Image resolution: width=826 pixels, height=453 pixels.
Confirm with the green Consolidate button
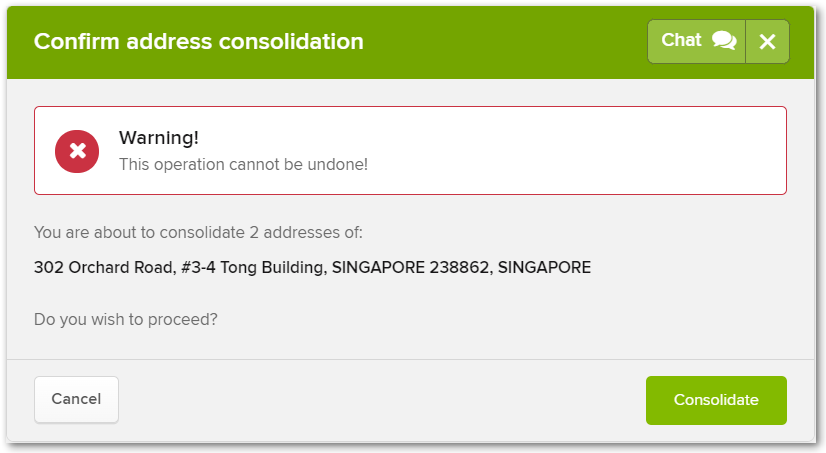716,400
